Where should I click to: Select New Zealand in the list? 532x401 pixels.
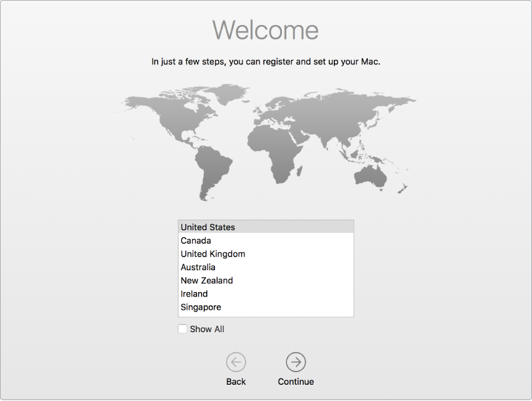(x=206, y=280)
